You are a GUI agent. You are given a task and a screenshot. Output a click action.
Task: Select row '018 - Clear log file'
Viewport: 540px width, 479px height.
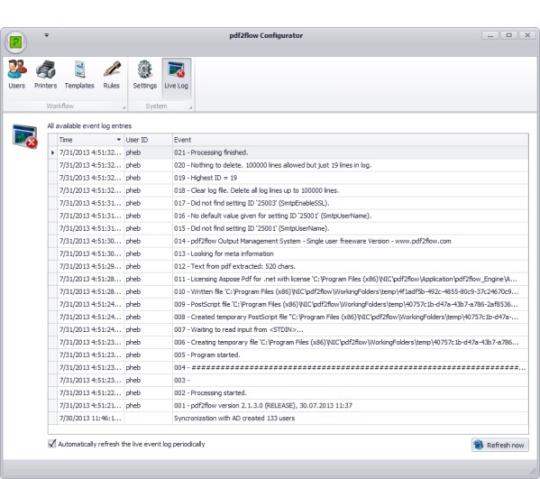tap(288, 190)
